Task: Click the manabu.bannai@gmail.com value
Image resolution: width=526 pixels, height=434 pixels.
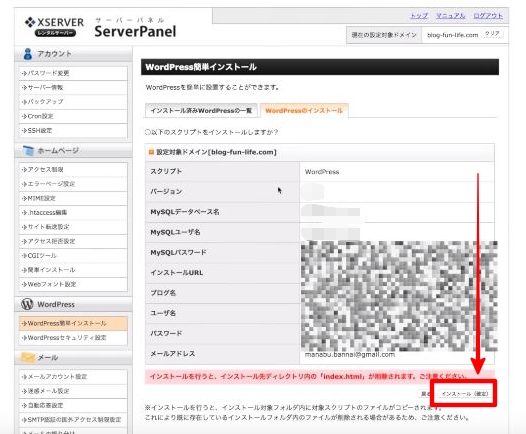Action: (350, 355)
